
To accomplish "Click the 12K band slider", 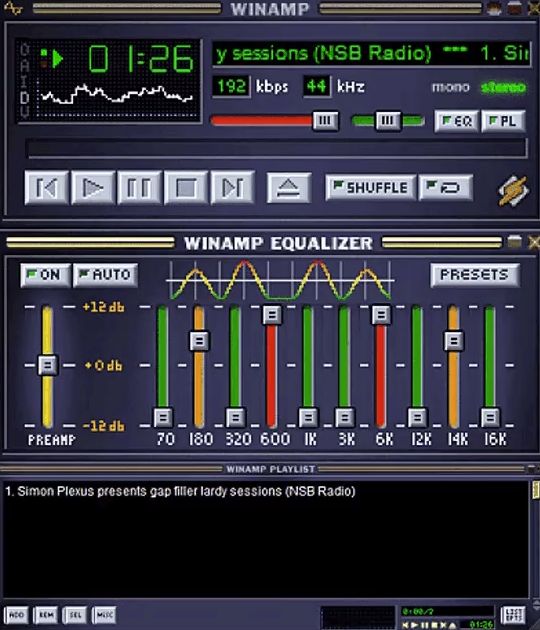I will tap(417, 367).
